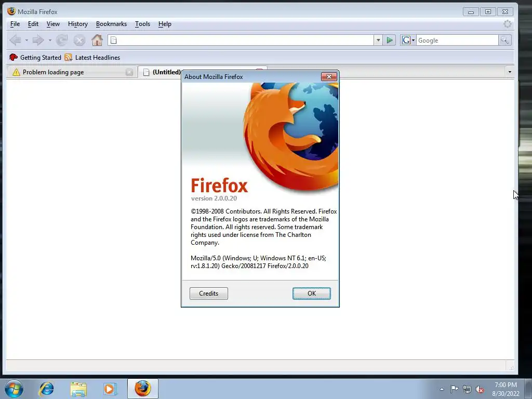Reload the current page
532x399 pixels.
pyautogui.click(x=62, y=41)
